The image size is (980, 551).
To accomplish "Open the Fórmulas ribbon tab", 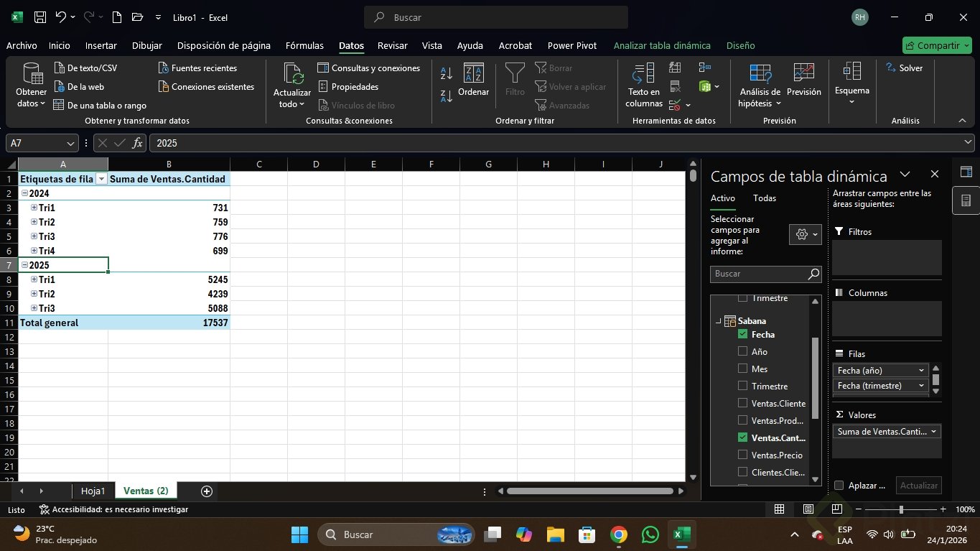I will 304,45.
